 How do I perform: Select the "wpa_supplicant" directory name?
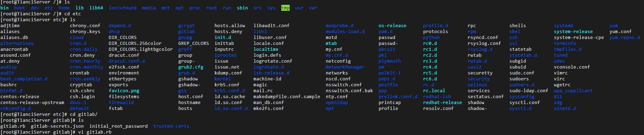point(573,91)
